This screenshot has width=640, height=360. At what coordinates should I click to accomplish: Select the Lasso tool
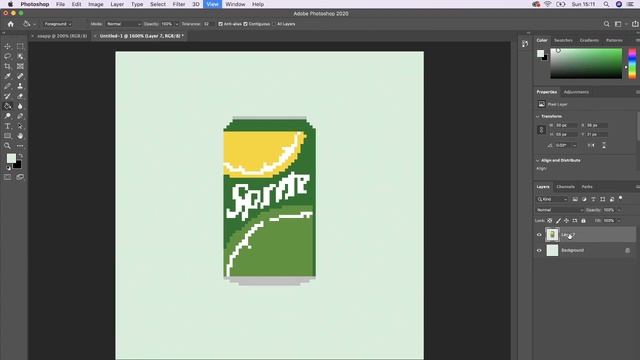(7, 56)
